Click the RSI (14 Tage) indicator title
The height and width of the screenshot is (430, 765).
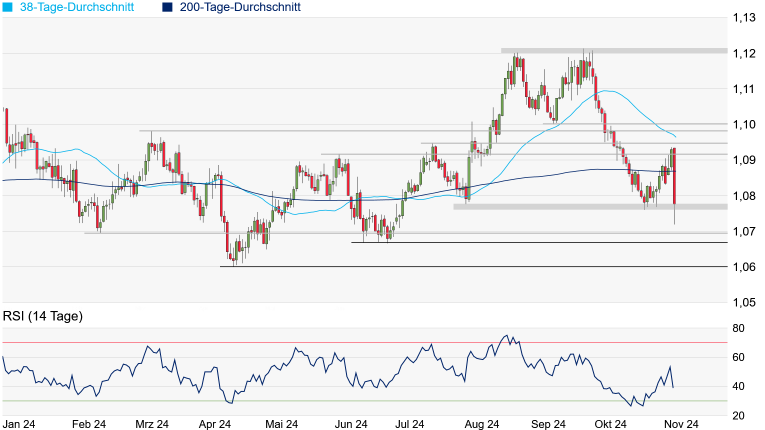tap(43, 317)
